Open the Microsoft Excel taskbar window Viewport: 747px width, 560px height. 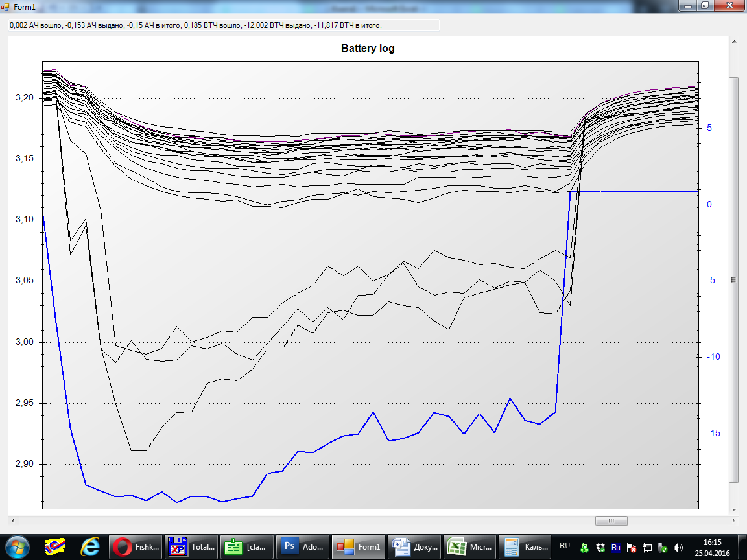470,546
